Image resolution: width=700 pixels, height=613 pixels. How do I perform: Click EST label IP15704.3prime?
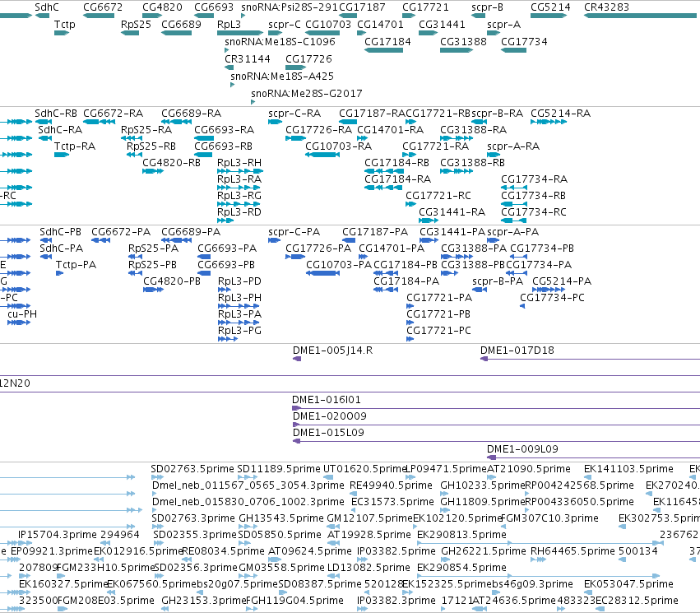click(57, 535)
